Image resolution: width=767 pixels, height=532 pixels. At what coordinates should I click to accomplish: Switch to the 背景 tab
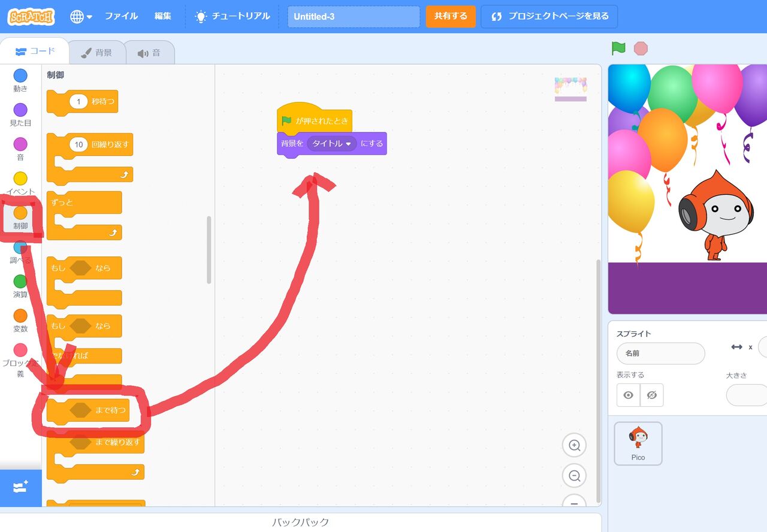point(97,53)
